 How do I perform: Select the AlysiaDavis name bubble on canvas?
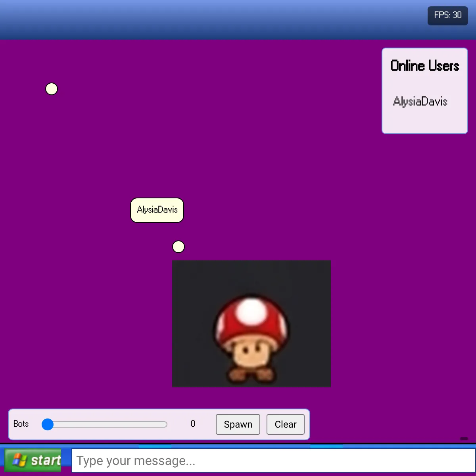(x=157, y=210)
